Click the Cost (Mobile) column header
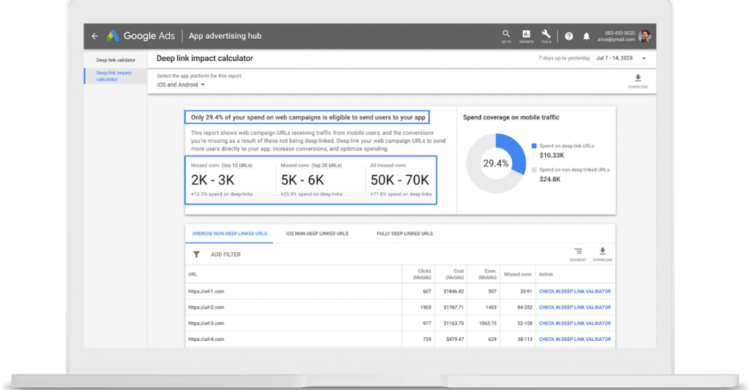750x390 pixels. (454, 274)
